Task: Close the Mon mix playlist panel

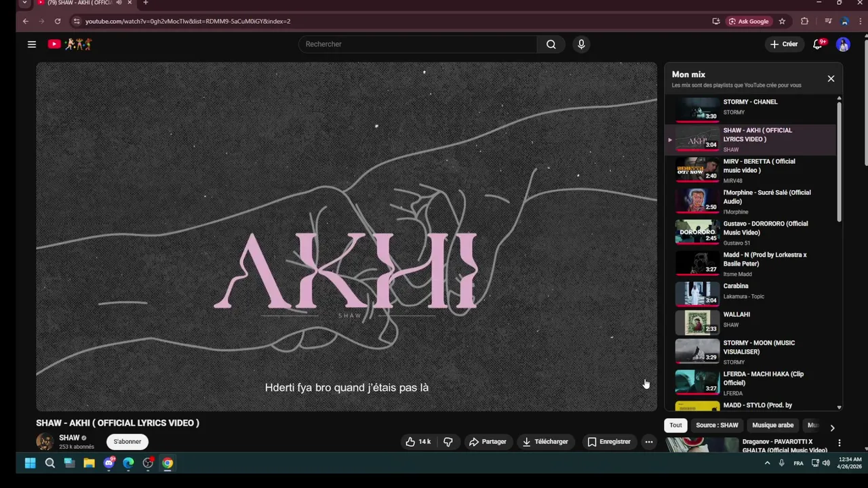Action: [831, 79]
